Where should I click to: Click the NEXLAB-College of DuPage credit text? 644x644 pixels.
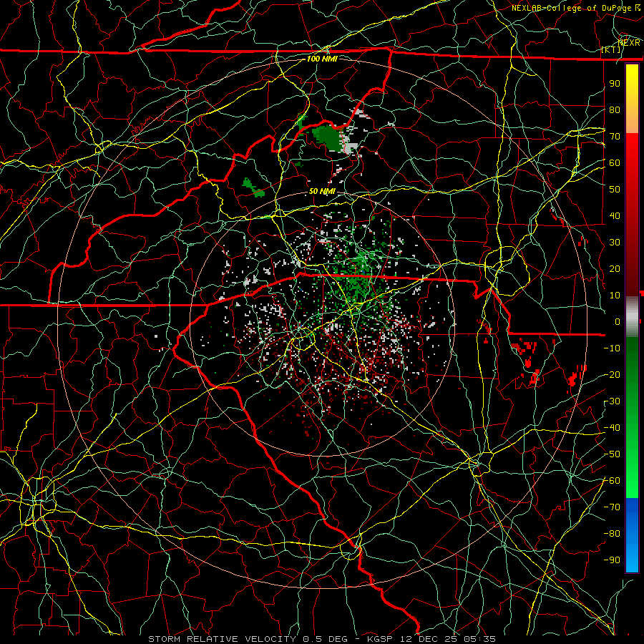click(x=571, y=8)
